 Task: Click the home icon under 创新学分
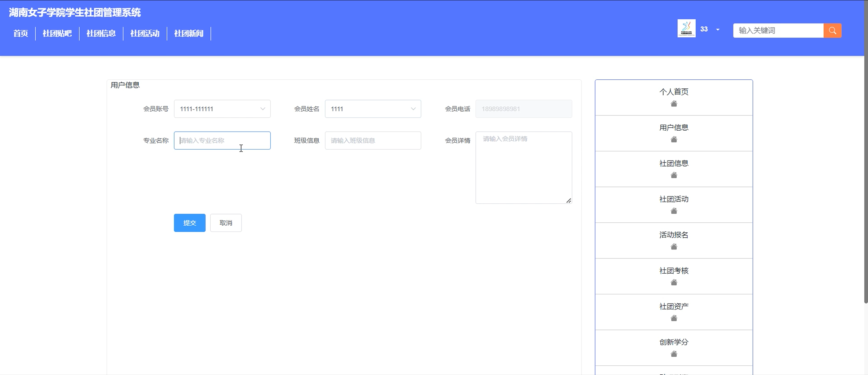tap(674, 354)
